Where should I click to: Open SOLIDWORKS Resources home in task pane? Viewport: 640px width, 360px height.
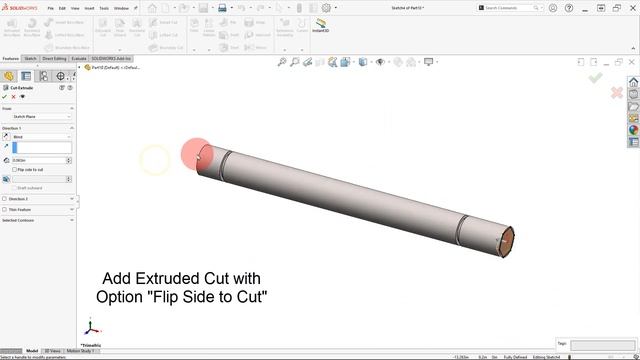pos(633,82)
